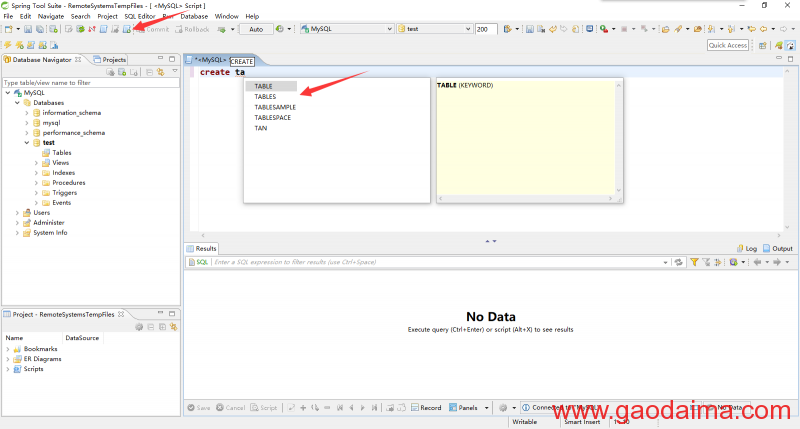
Task: Expand the Users node
Action: point(17,213)
